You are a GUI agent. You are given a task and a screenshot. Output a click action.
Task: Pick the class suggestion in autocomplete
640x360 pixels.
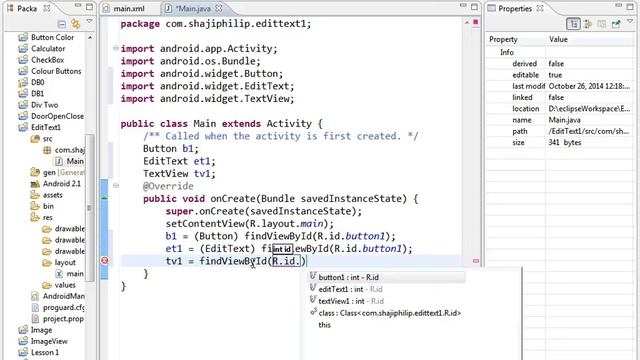click(387, 313)
